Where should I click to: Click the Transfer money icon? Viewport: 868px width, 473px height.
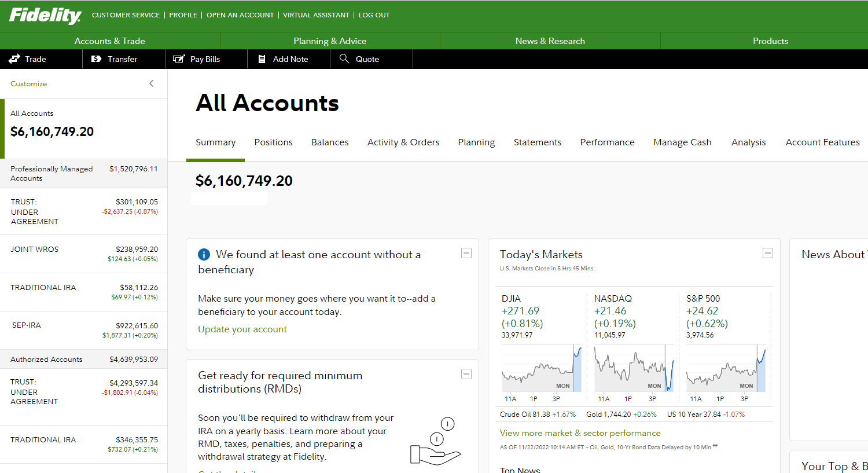point(97,59)
